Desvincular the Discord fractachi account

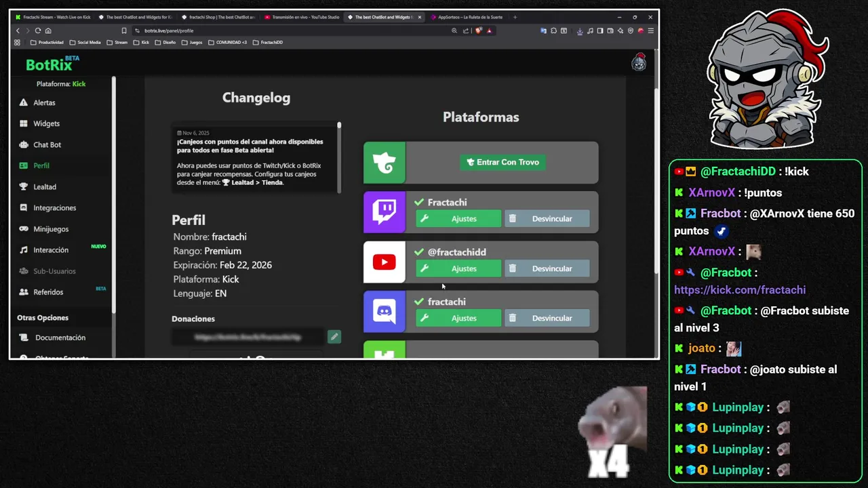coord(547,318)
